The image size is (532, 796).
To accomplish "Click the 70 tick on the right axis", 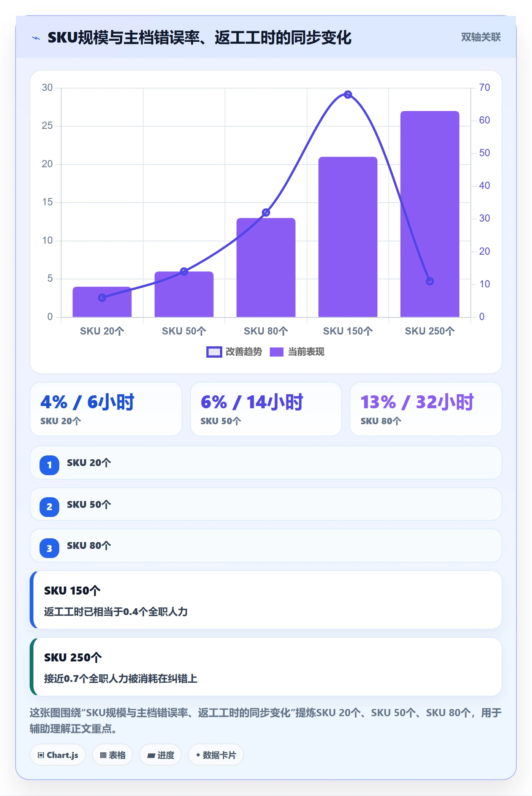I will tap(484, 88).
